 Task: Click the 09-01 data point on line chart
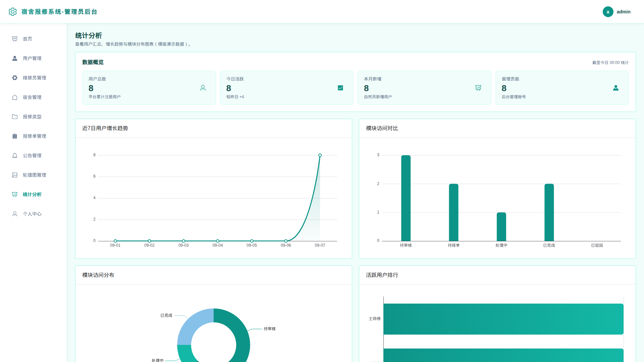[x=115, y=241]
